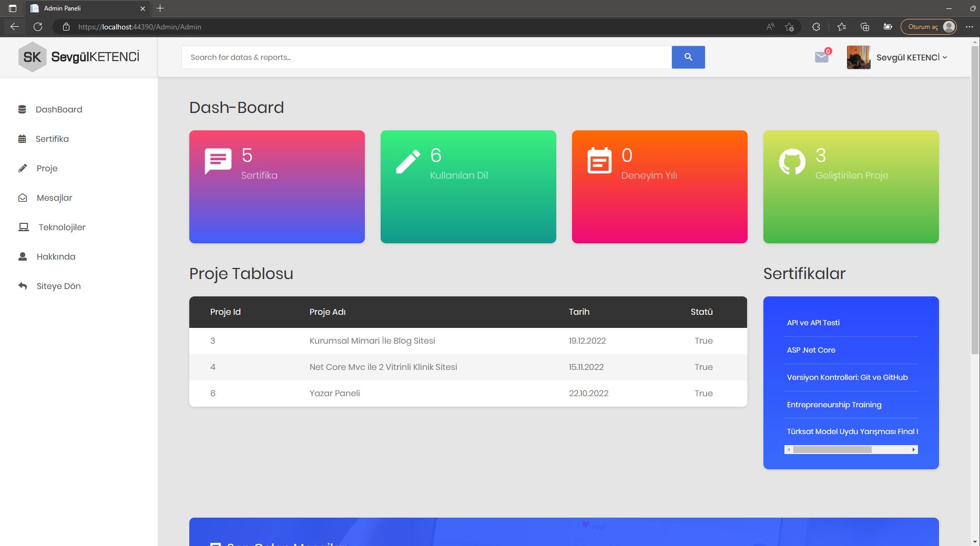This screenshot has height=546, width=980.
Task: Click the blue search magnifier button
Action: 688,57
